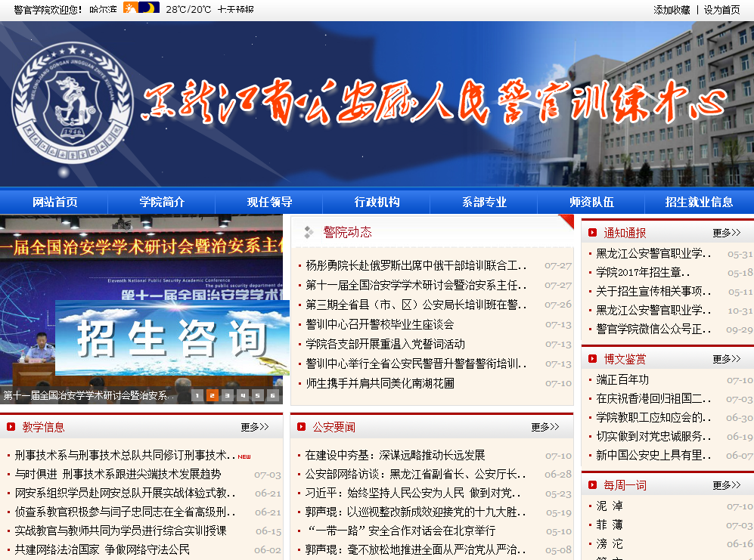The width and height of the screenshot is (754, 560).
Task: Click the sunny daytime weather icon
Action: (x=131, y=8)
